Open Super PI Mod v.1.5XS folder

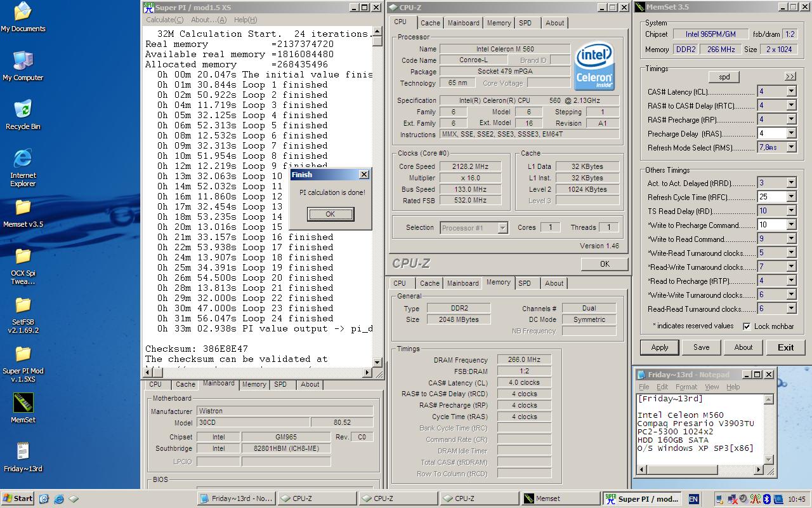[x=23, y=364]
